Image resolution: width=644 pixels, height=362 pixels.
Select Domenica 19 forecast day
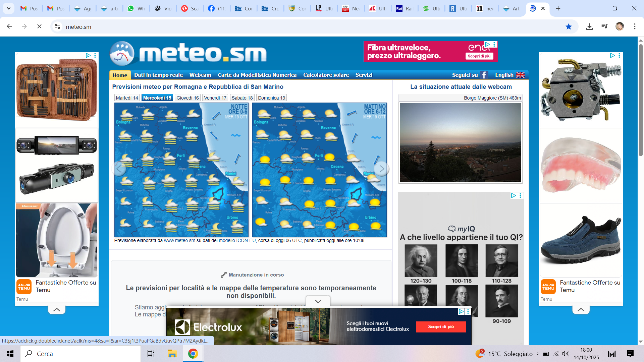coord(271,98)
